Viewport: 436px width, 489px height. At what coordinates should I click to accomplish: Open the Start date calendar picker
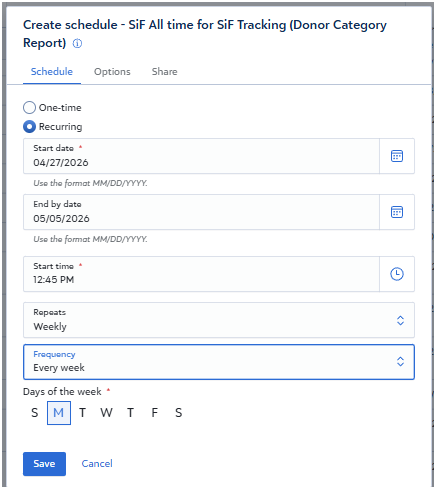pyautogui.click(x=397, y=156)
